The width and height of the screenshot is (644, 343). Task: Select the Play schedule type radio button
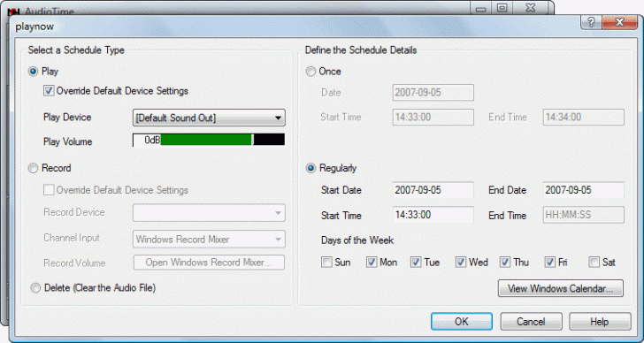(34, 72)
